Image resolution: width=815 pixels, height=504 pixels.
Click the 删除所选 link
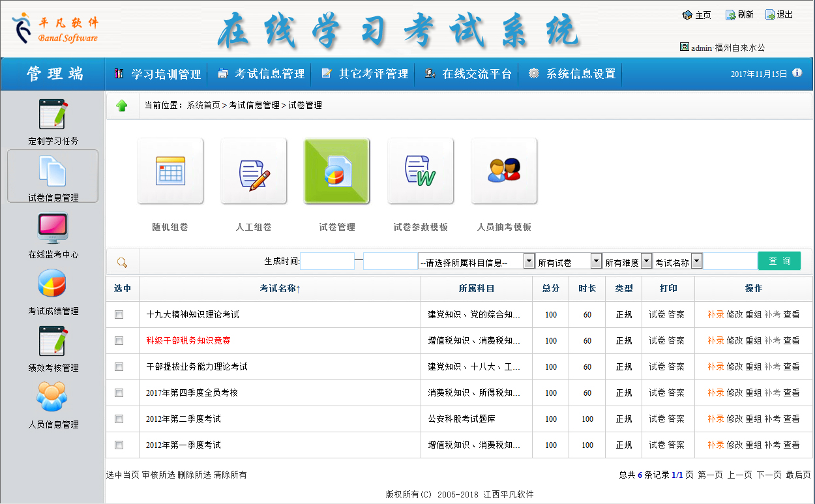tap(194, 475)
